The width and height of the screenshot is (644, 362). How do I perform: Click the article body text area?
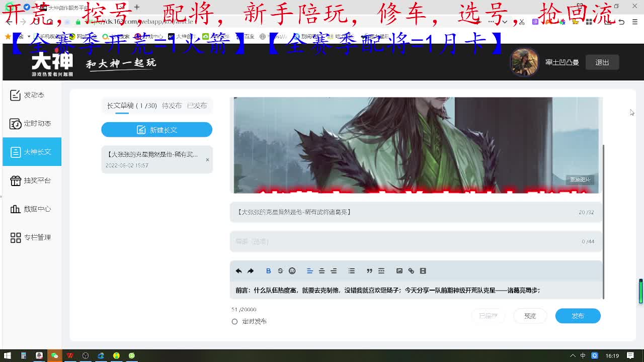pos(417,290)
